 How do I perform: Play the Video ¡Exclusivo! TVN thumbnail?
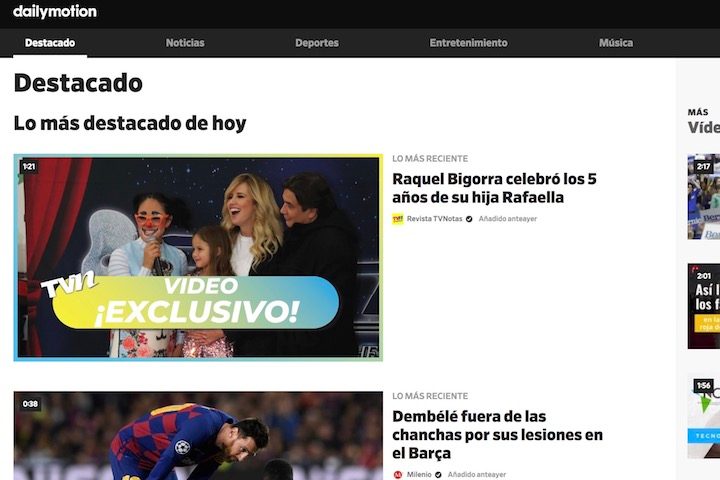[198, 257]
